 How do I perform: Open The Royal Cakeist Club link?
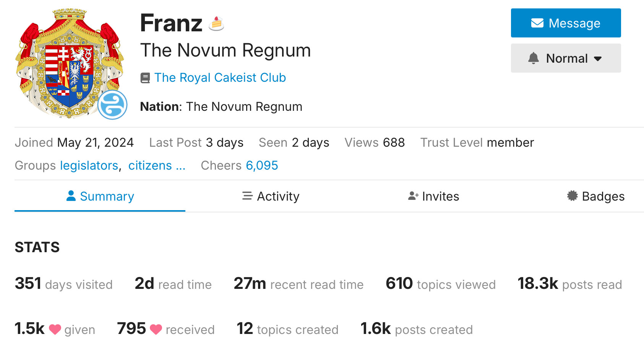pos(220,78)
